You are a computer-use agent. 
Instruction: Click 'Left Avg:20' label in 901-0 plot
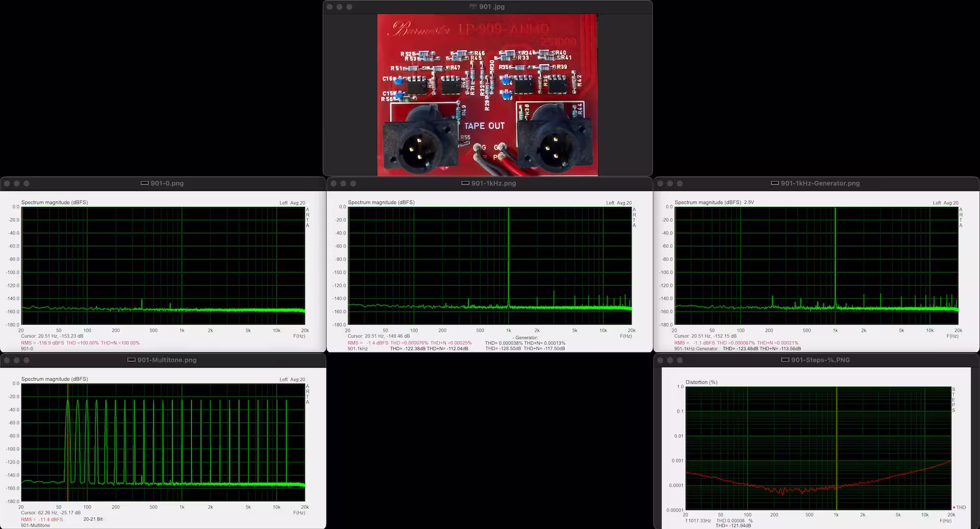point(292,203)
